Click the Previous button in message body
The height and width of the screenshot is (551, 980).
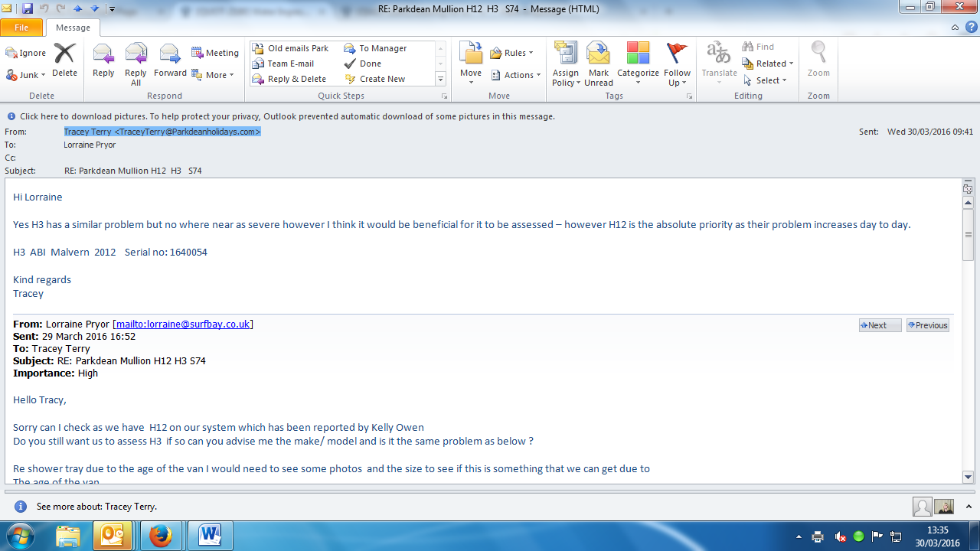pos(927,325)
